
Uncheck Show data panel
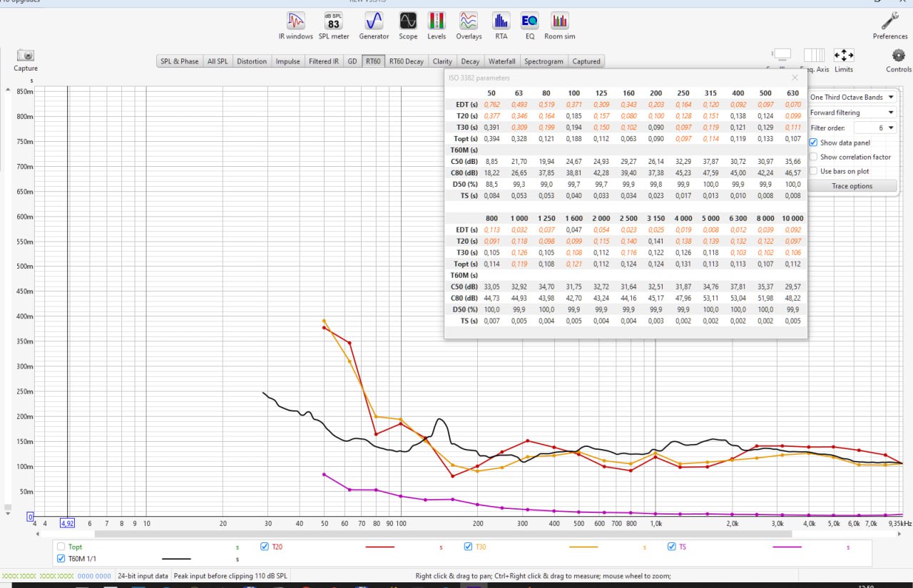pyautogui.click(x=814, y=143)
